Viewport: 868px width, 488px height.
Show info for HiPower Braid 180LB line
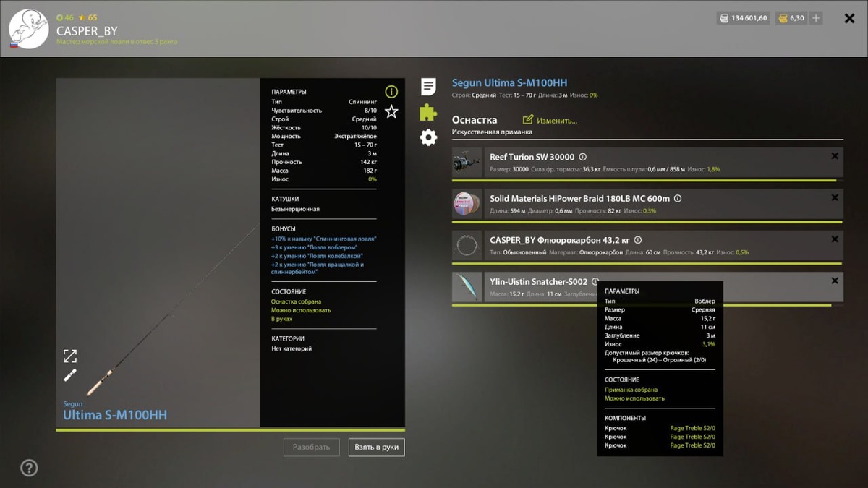tap(678, 198)
